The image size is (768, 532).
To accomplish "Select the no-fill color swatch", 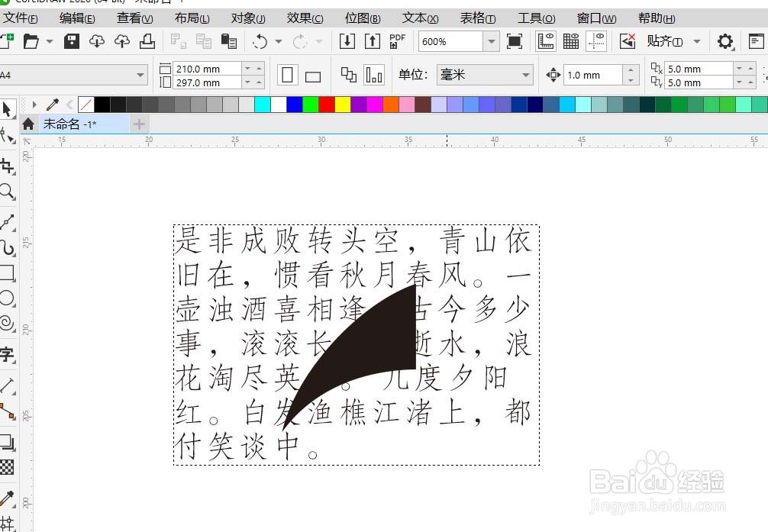I will tap(86, 105).
